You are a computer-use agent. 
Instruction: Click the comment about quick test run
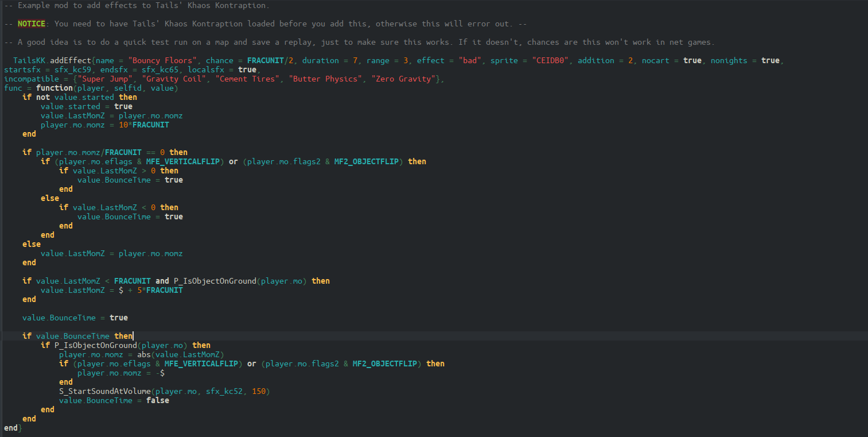[359, 42]
